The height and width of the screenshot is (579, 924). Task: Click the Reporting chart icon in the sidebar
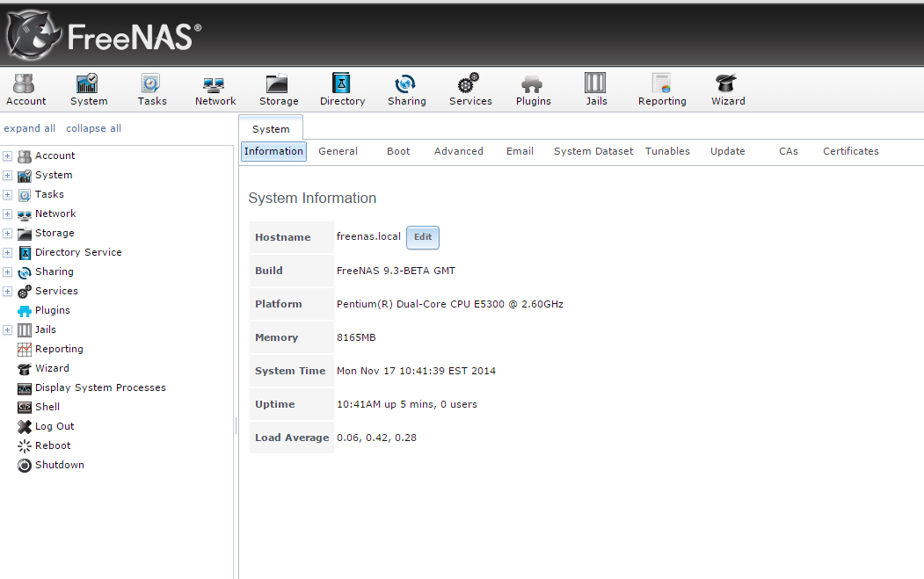click(x=24, y=350)
